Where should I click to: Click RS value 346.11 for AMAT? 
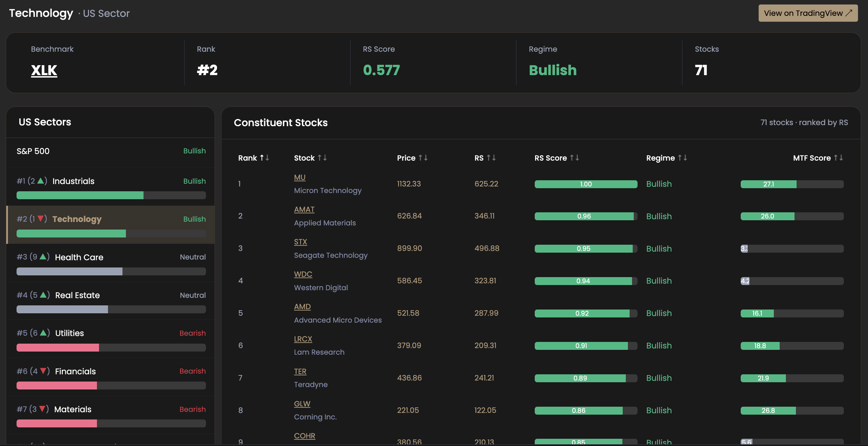[x=484, y=216]
